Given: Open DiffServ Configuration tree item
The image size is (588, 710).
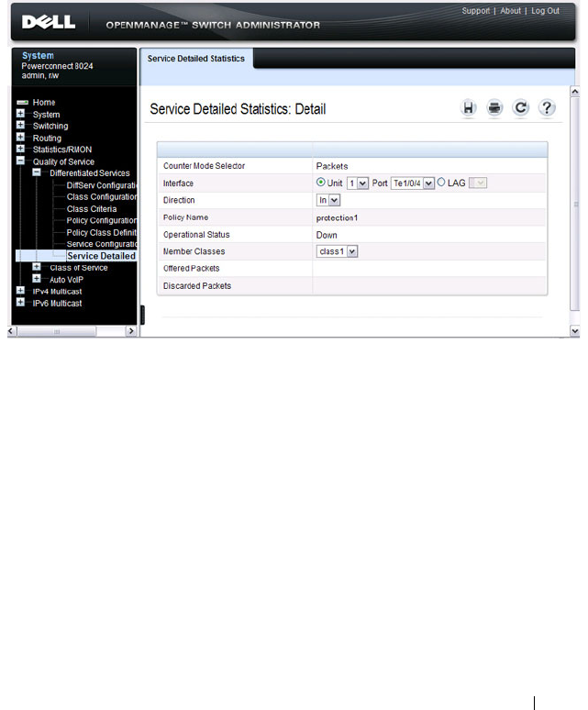Looking at the screenshot, I should coord(102,185).
